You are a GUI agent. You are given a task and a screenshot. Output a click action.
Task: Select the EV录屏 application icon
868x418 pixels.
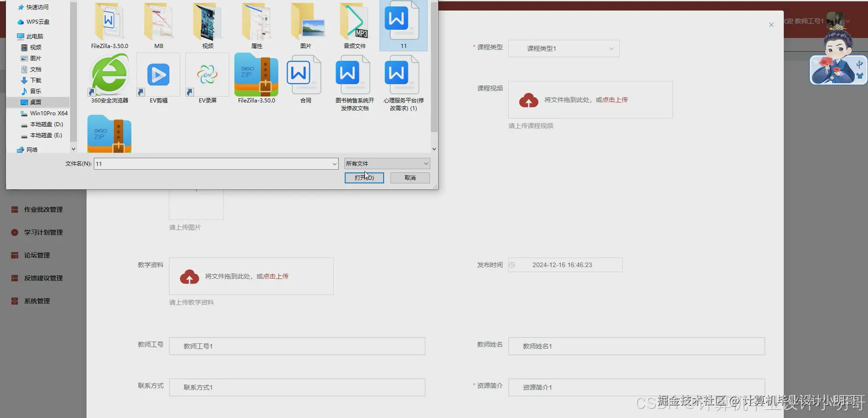[207, 75]
